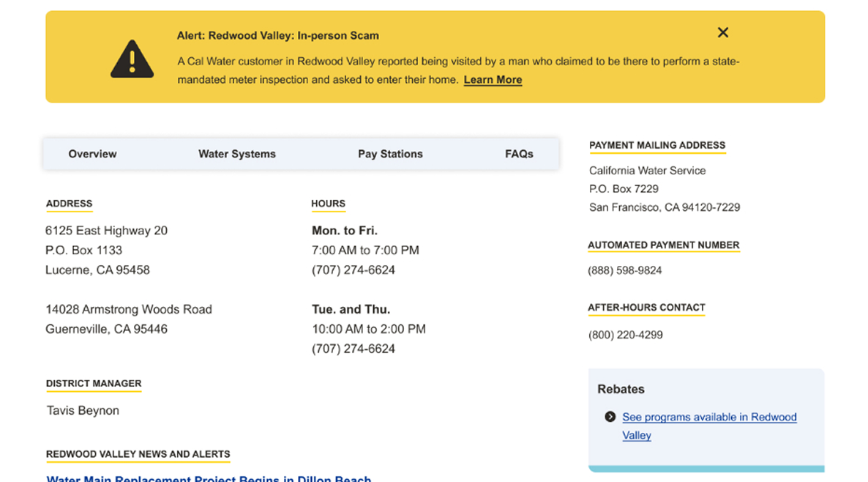Viewport: 868px width, 482px height.
Task: Click the after-hours contact number (800) 220-4299
Action: point(625,335)
